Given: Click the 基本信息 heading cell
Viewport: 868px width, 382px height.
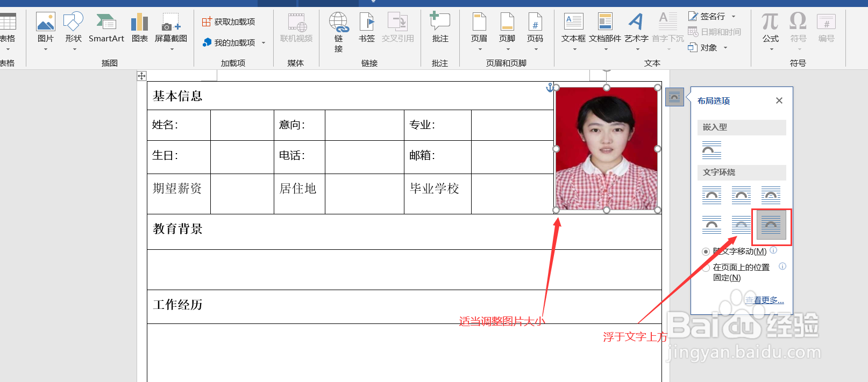Looking at the screenshot, I should tap(350, 96).
